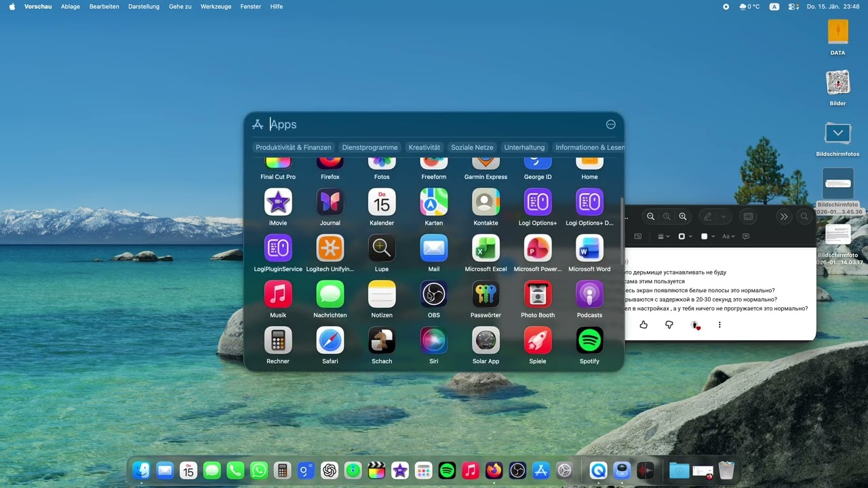The image size is (868, 488).
Task: Open Control Center in the menu bar
Action: 793,6
